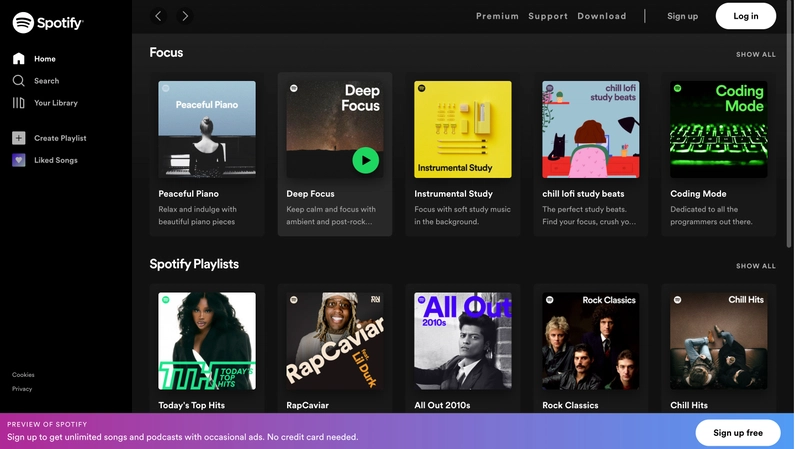Screen dimensions: 800x449
Task: Go forward with the right arrow
Action: (185, 16)
